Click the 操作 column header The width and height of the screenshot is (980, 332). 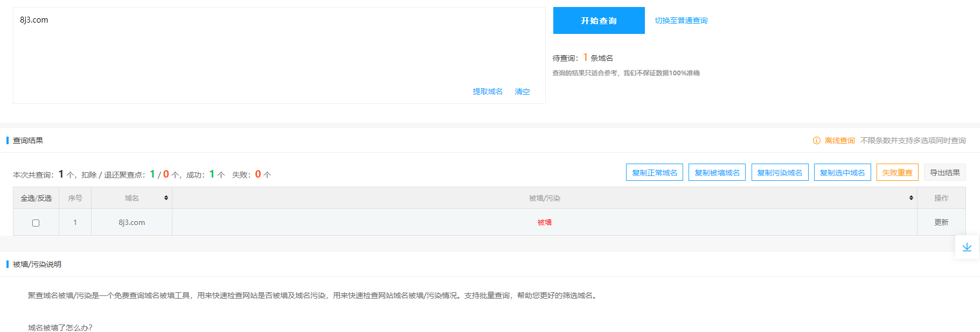(941, 198)
